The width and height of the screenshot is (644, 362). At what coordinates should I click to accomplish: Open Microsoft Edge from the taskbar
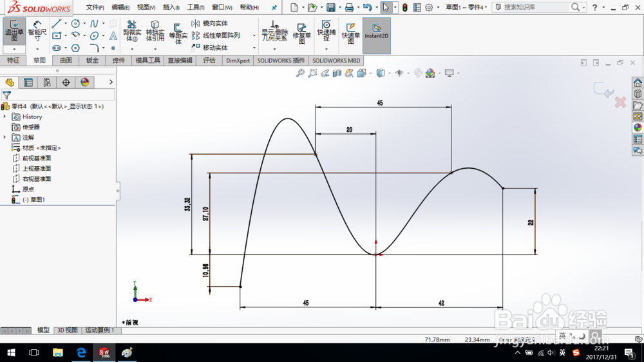[81, 352]
